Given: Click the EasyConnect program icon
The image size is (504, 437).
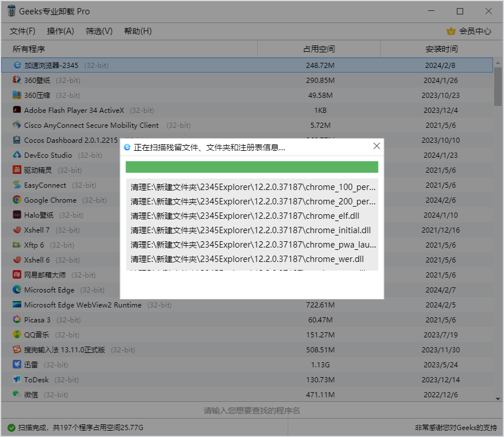Looking at the screenshot, I should [x=17, y=185].
